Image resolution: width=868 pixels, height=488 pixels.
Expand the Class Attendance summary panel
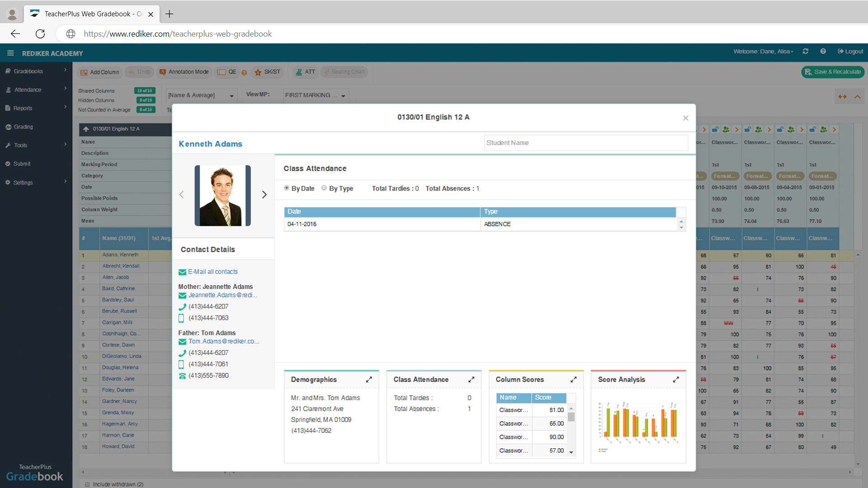pyautogui.click(x=471, y=380)
